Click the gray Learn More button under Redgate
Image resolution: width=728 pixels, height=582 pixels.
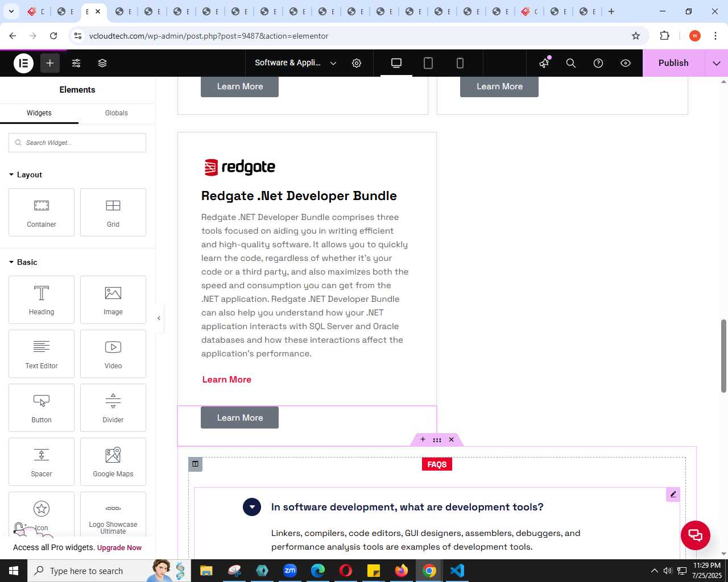[240, 418]
